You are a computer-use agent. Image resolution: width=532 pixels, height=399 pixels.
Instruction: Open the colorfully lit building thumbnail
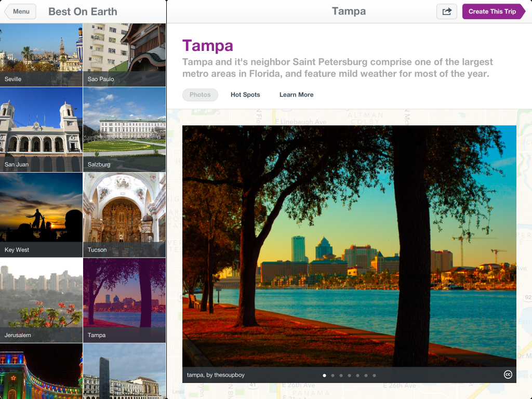pyautogui.click(x=41, y=371)
